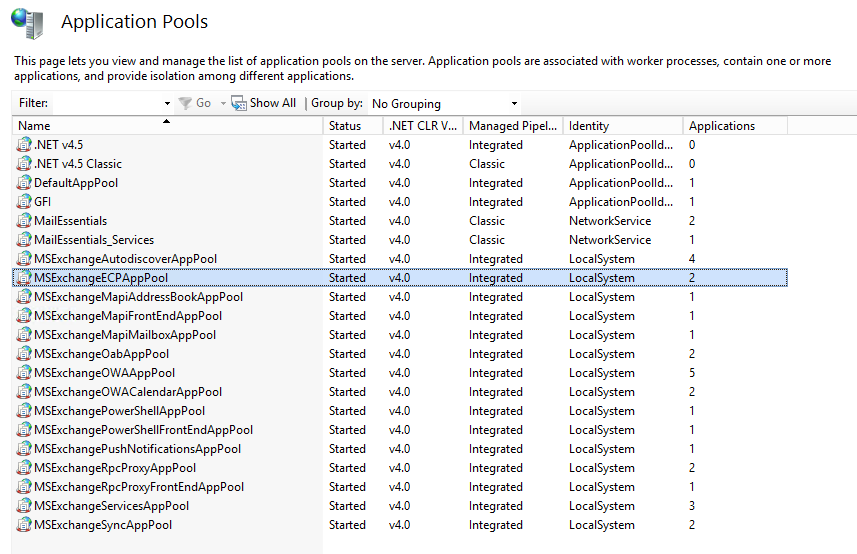This screenshot has width=857, height=554.
Task: Click the Application Pools header globe icon
Action: (x=28, y=22)
